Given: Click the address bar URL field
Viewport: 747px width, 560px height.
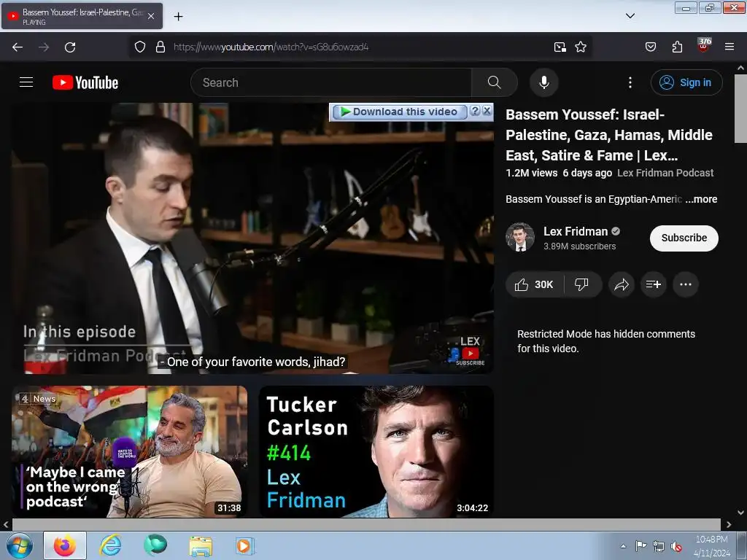Looking at the screenshot, I should coord(360,47).
